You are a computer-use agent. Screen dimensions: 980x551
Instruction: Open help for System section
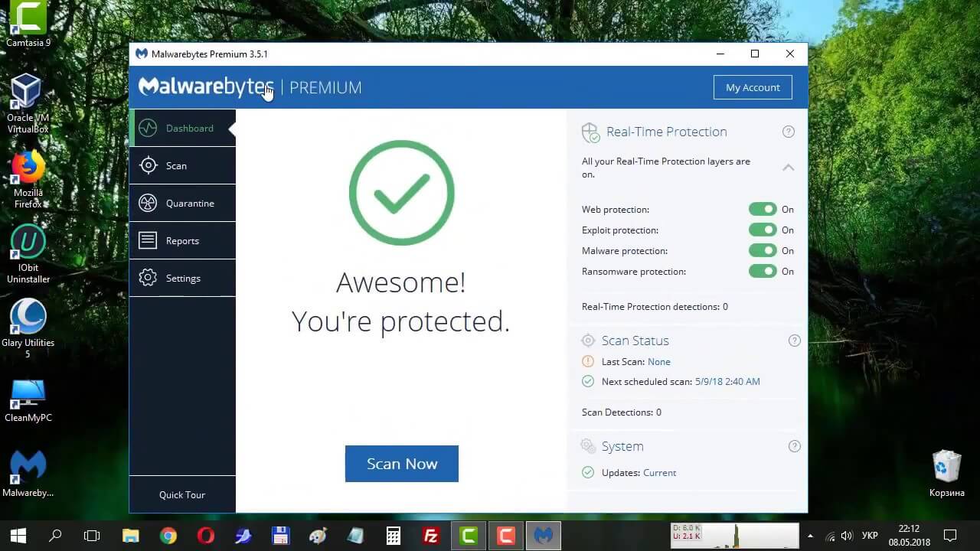[x=794, y=446]
